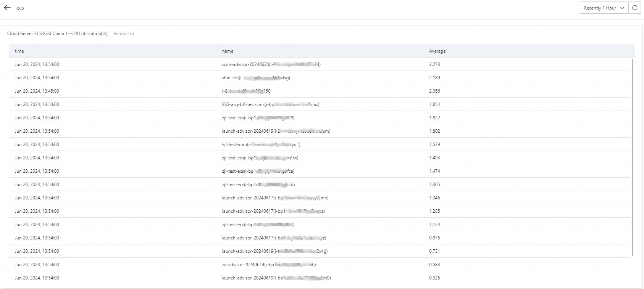Select zjl-test-ecs row ending in 0fcb)

[x=258, y=185]
